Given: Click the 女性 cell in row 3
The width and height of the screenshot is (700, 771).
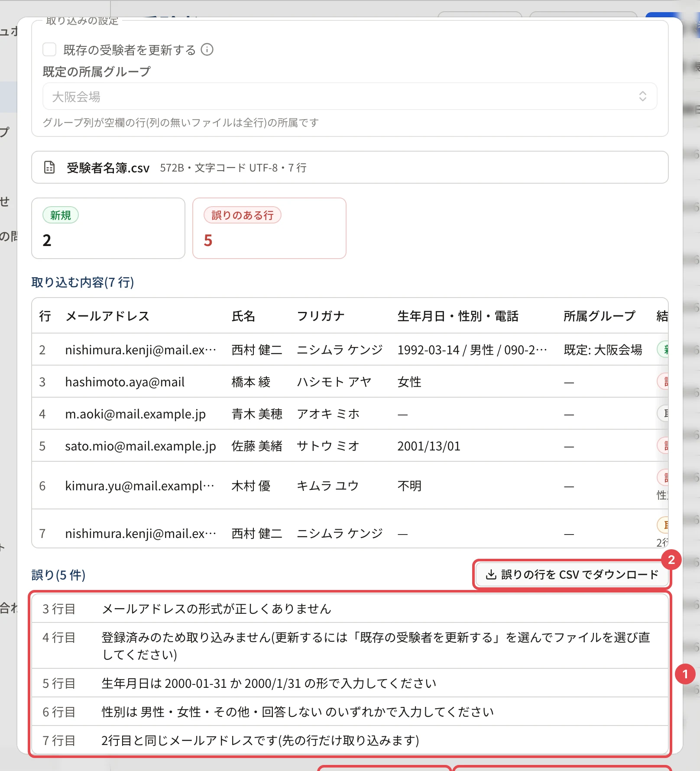Looking at the screenshot, I should tap(409, 382).
